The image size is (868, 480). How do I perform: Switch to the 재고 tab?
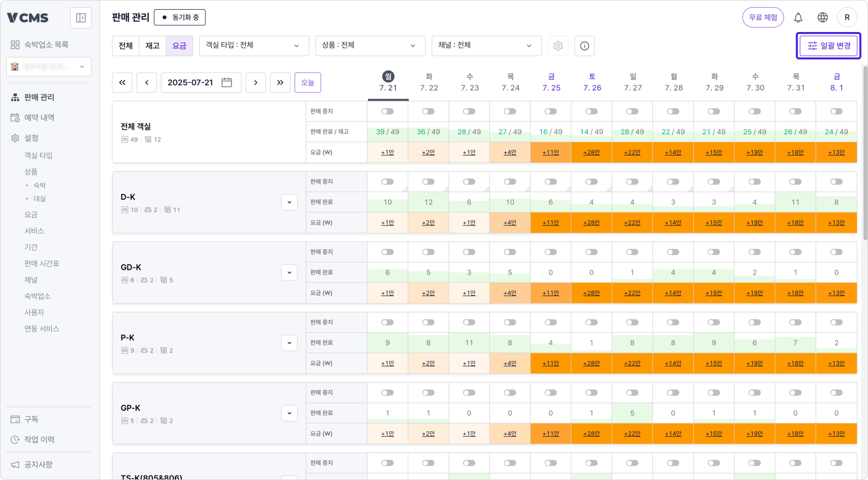(x=152, y=46)
